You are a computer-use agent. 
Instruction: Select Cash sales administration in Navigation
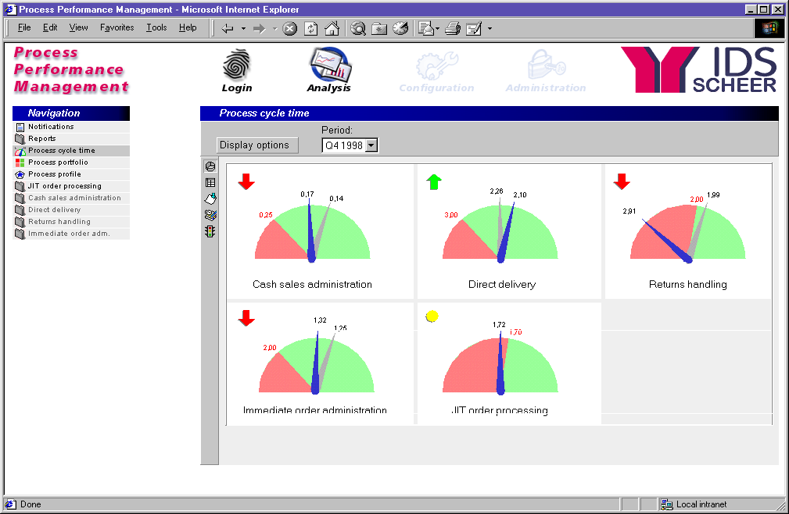tap(74, 198)
